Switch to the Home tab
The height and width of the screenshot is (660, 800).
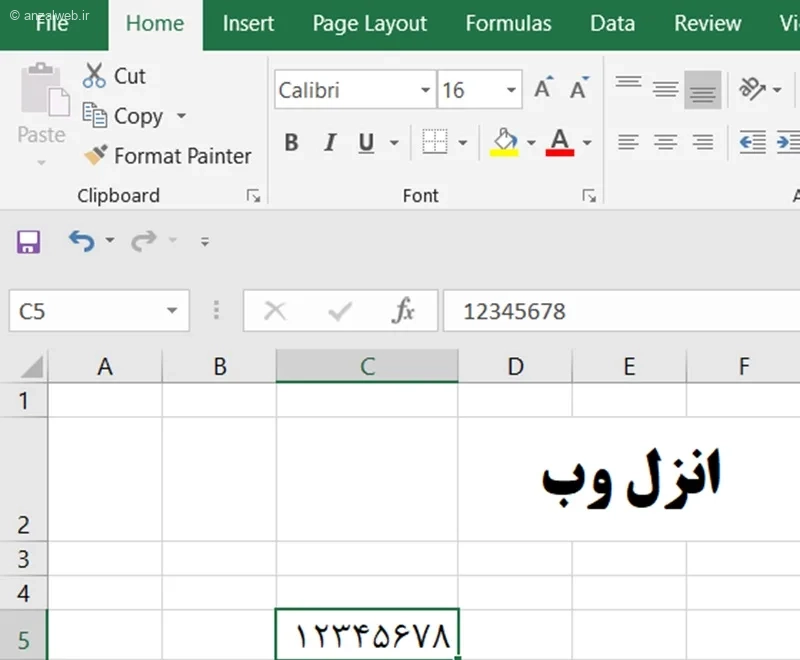coord(155,23)
